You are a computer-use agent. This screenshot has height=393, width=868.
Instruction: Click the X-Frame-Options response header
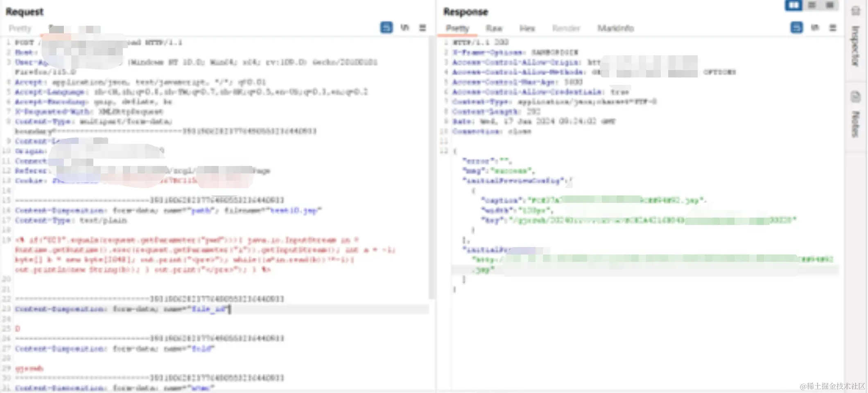pyautogui.click(x=515, y=52)
